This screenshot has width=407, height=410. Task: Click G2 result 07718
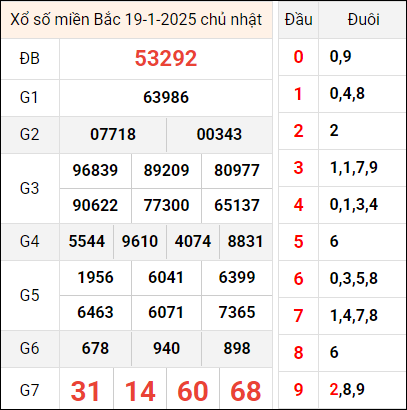pos(113,134)
